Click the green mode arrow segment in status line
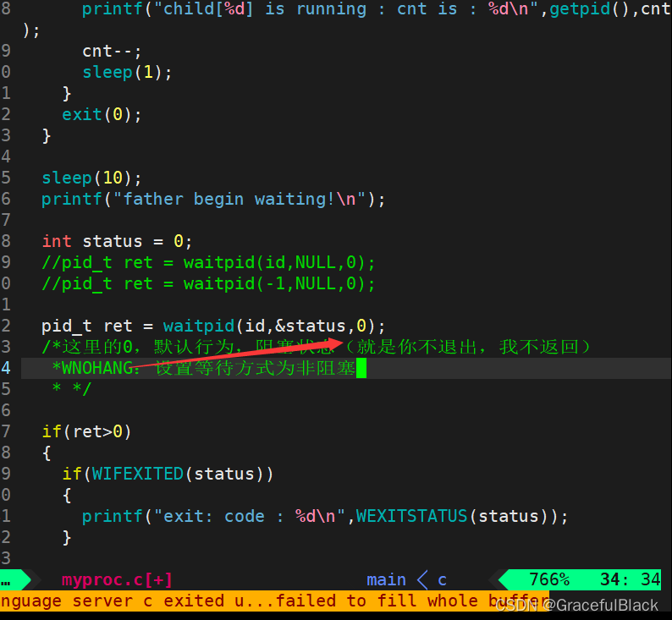672x620 pixels. click(15, 580)
